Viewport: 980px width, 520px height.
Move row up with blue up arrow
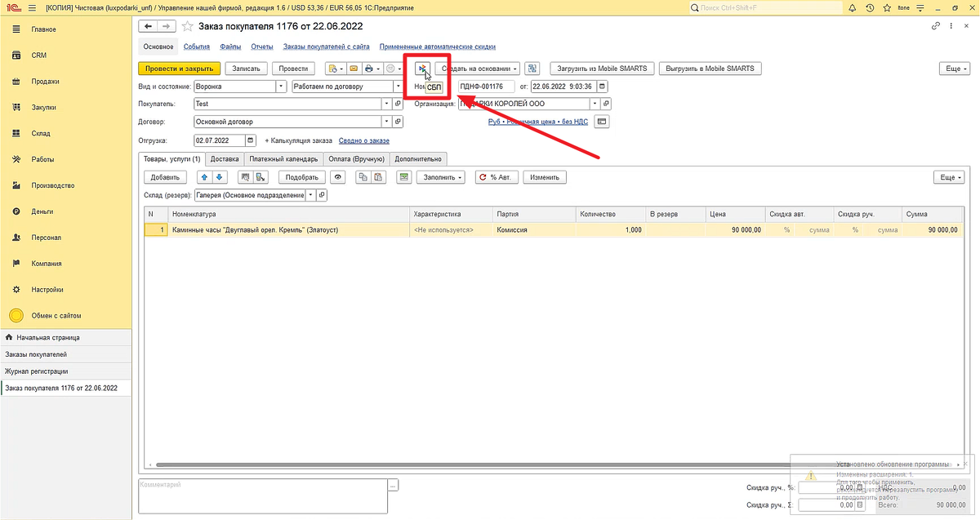point(203,176)
